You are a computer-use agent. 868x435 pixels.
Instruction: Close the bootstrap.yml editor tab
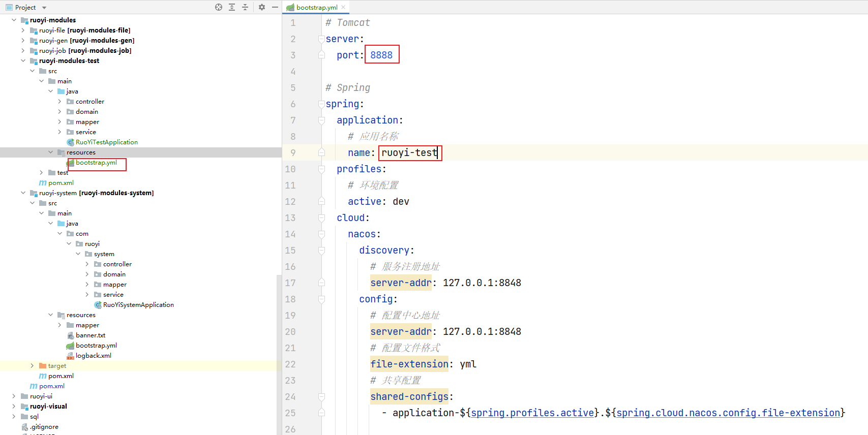(343, 7)
